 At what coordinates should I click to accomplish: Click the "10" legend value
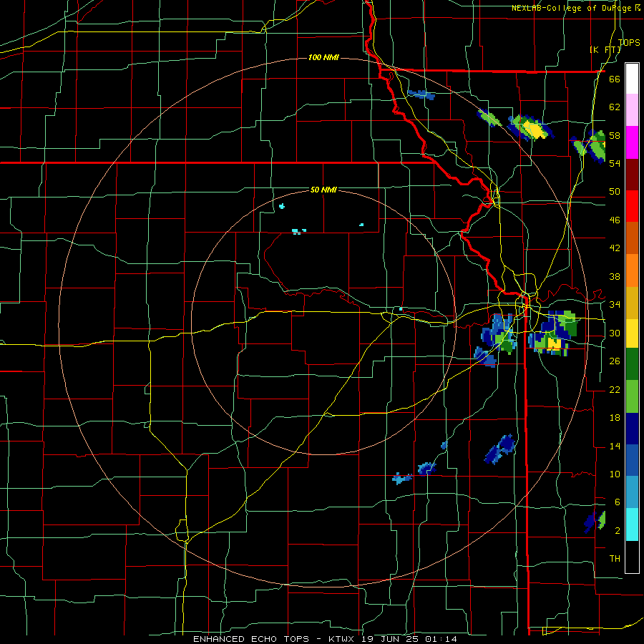click(x=615, y=474)
